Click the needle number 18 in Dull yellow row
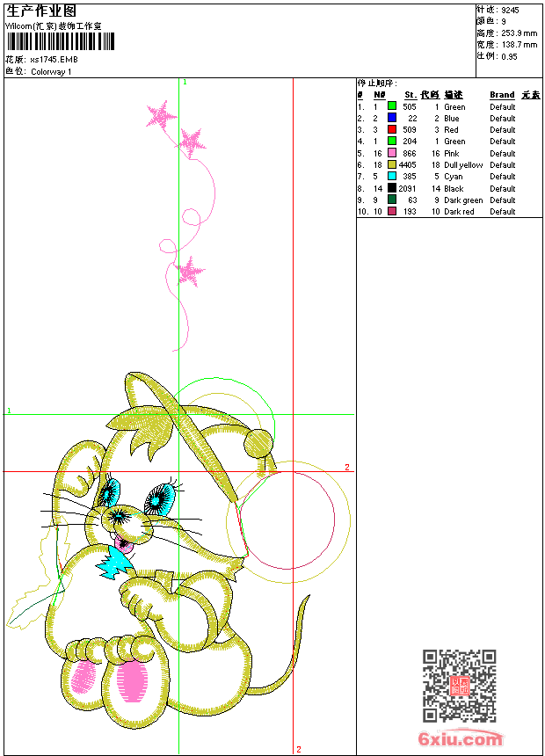 [378, 165]
